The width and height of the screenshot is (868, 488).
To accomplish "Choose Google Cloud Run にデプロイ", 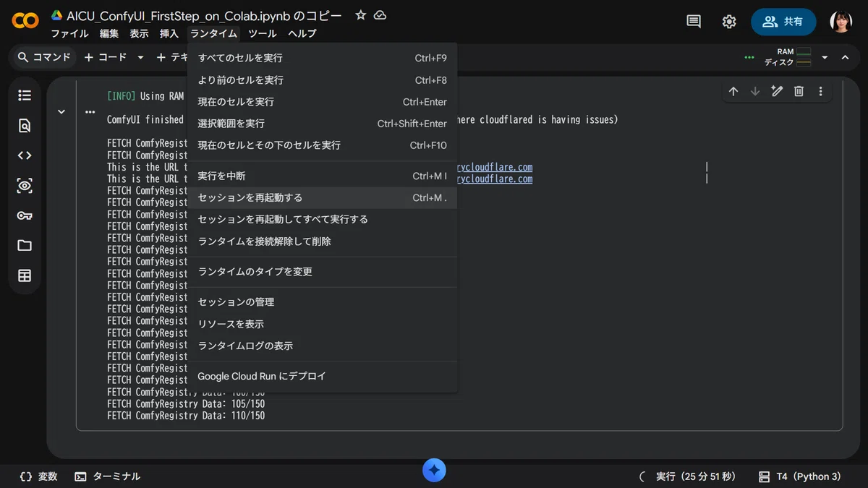I will [322, 377].
